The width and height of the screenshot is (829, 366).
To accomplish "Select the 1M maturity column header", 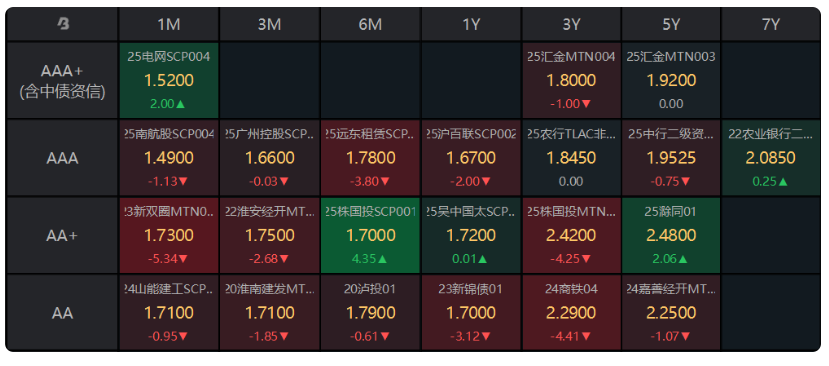I will click(x=169, y=24).
